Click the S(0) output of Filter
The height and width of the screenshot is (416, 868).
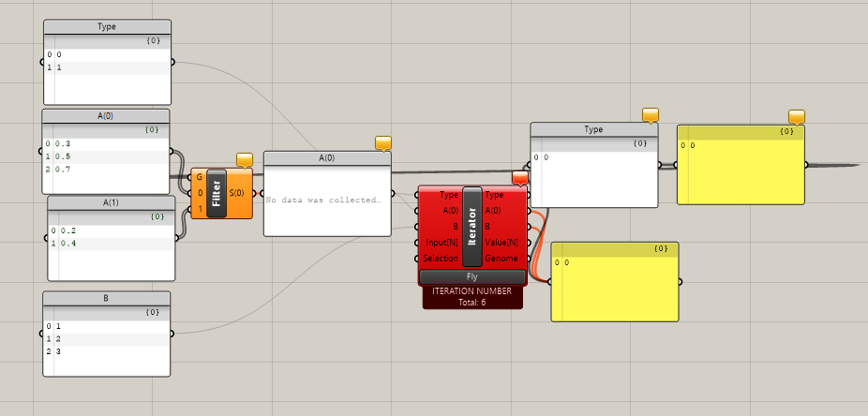(237, 193)
